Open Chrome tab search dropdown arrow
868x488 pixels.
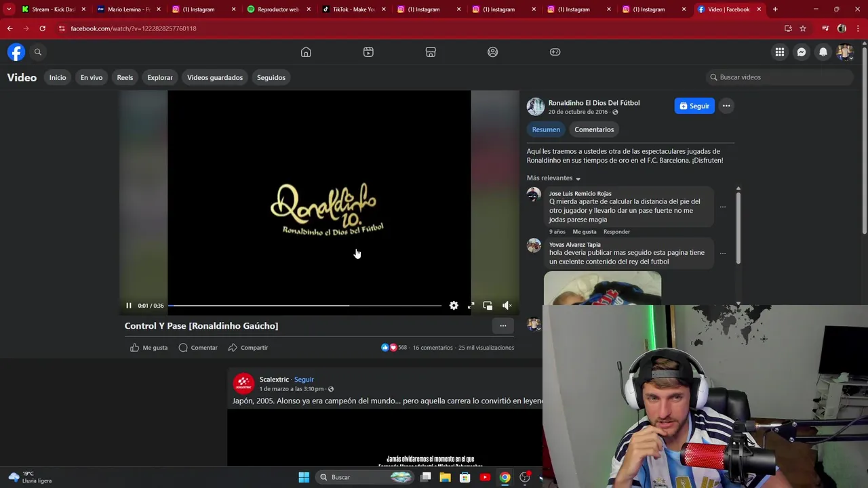pos(9,9)
